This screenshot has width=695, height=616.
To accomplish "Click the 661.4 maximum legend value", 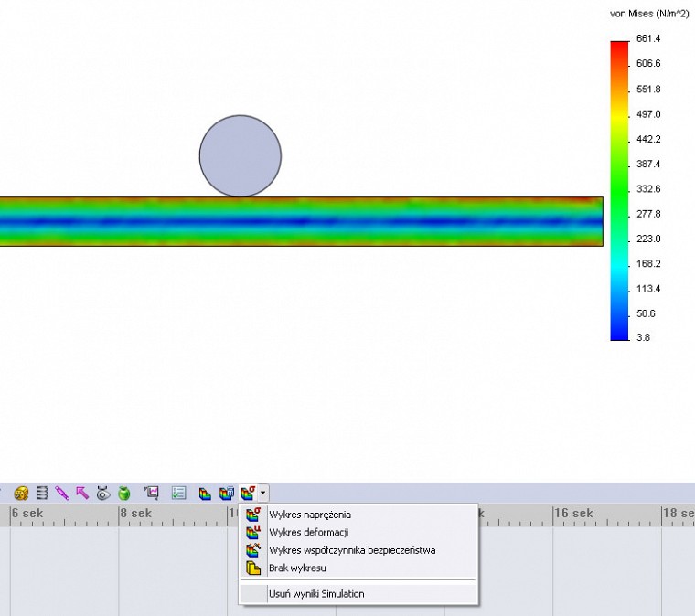I will [x=648, y=38].
